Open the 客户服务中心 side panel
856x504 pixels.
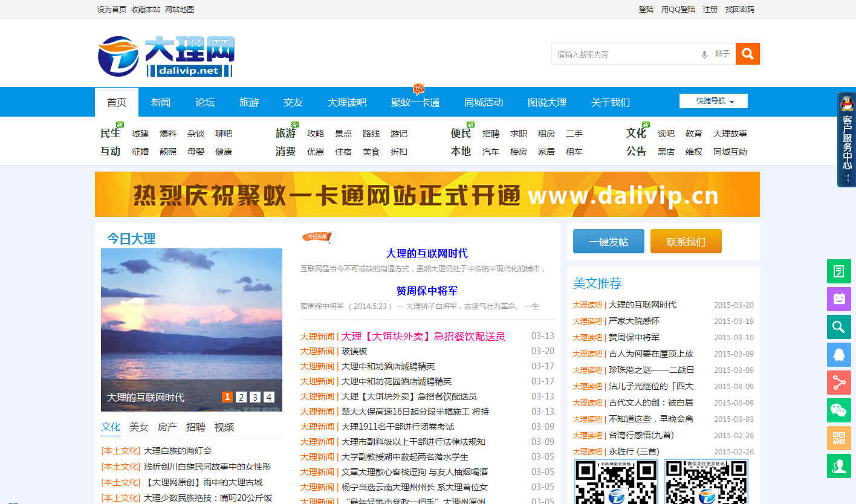(846, 140)
